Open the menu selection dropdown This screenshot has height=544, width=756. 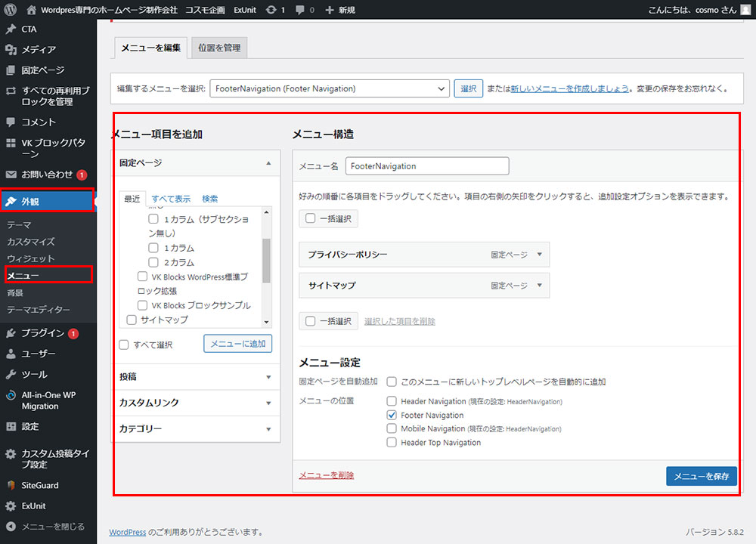point(330,88)
